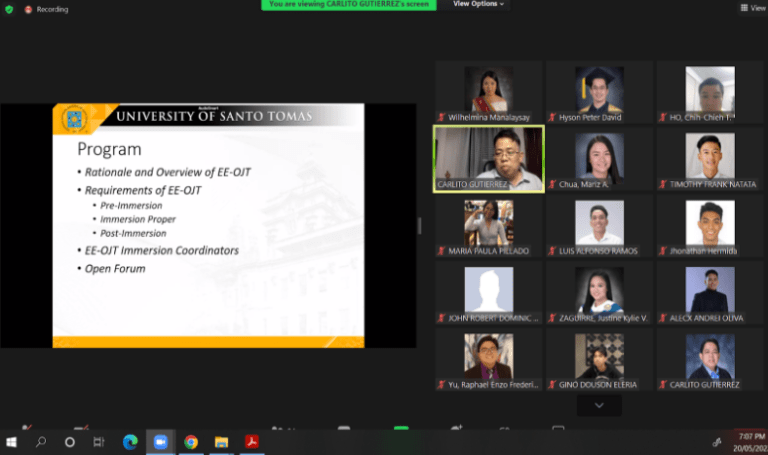Viewport: 768px width, 455px height.
Task: Click muted mic icon beside GINO DOUSON ELERIA
Action: pyautogui.click(x=552, y=385)
